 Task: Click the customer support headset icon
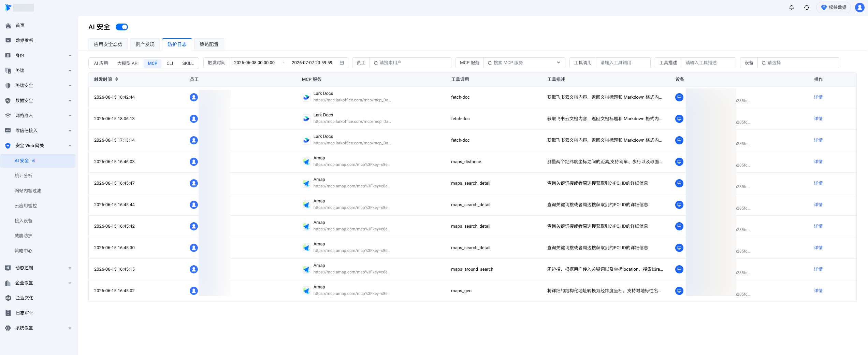click(x=807, y=8)
